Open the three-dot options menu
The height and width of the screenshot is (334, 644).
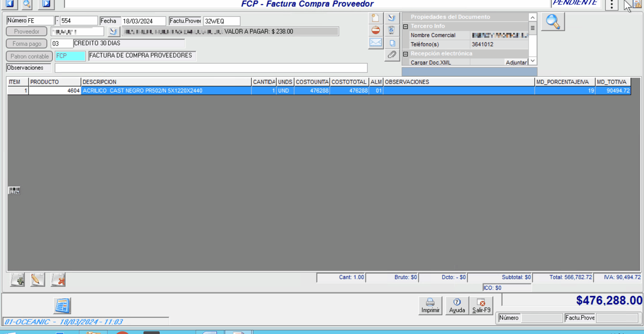point(611,5)
